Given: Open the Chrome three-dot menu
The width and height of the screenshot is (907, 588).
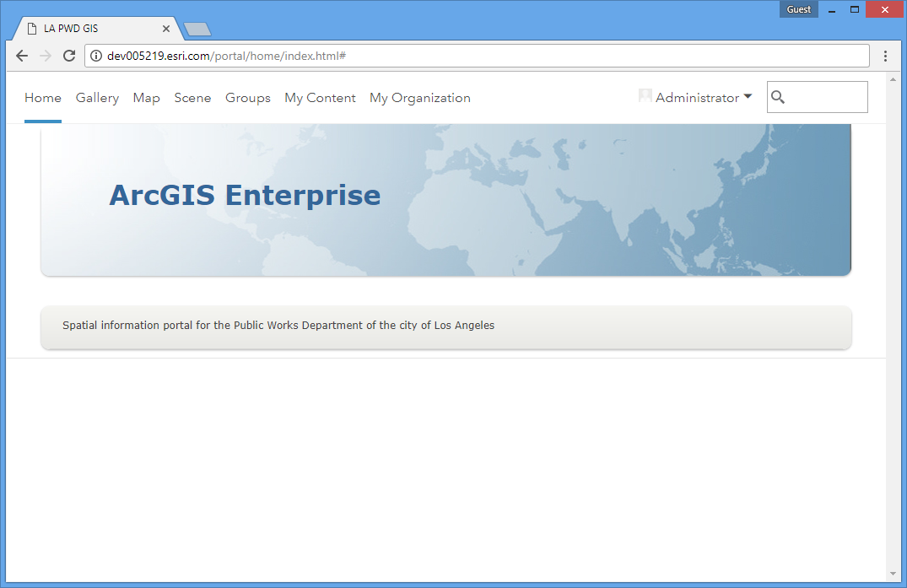Looking at the screenshot, I should point(885,56).
